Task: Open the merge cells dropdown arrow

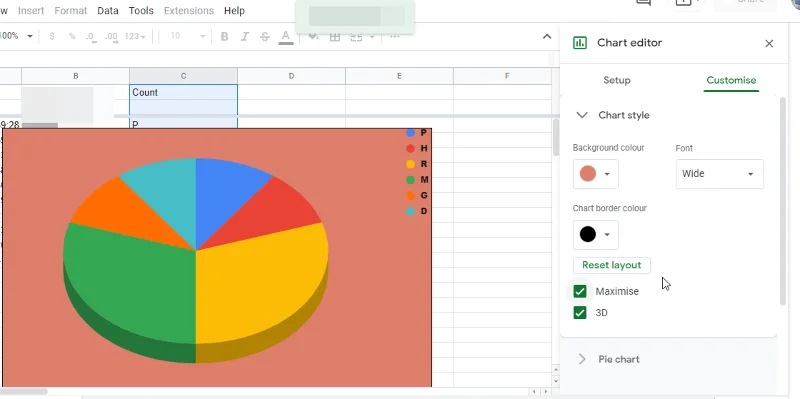Action: [x=371, y=37]
